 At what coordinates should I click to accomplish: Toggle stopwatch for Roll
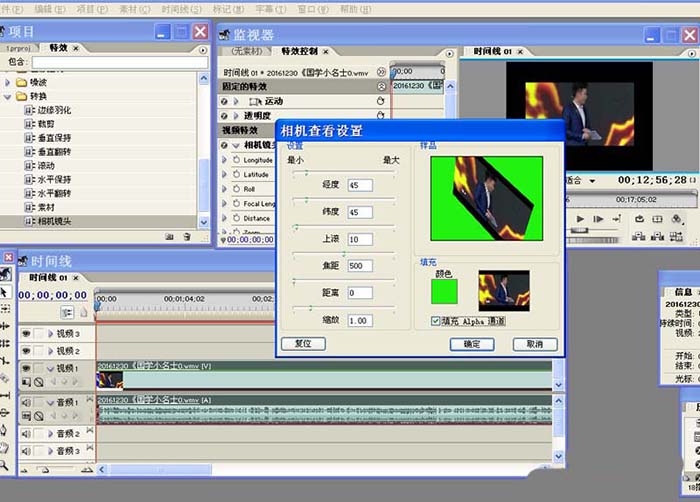236,189
